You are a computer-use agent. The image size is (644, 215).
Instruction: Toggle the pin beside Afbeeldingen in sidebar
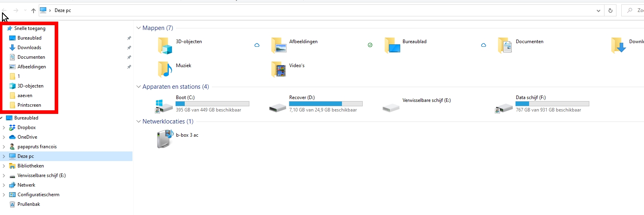[129, 67]
